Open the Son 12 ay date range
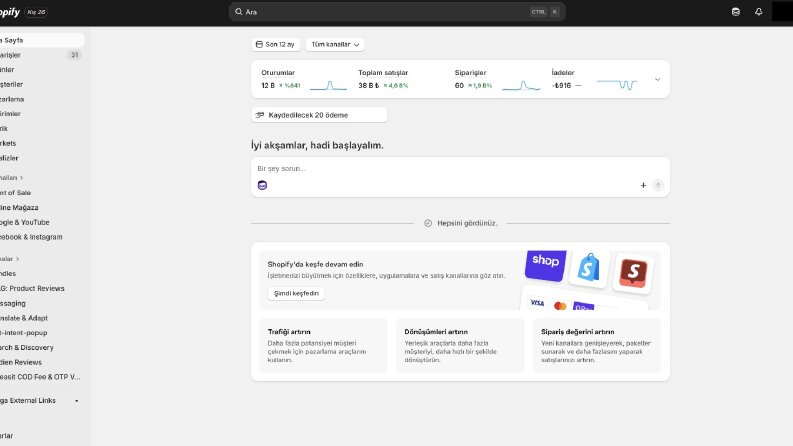The width and height of the screenshot is (793, 446). (x=276, y=44)
